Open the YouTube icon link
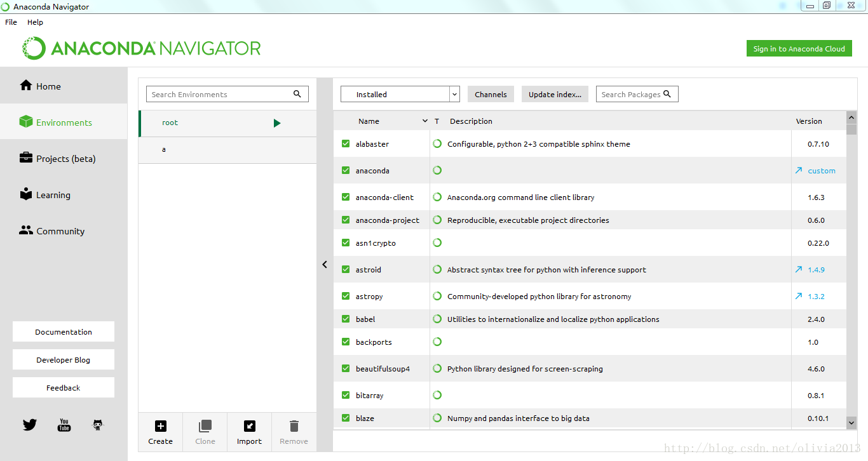The image size is (868, 461). point(64,425)
